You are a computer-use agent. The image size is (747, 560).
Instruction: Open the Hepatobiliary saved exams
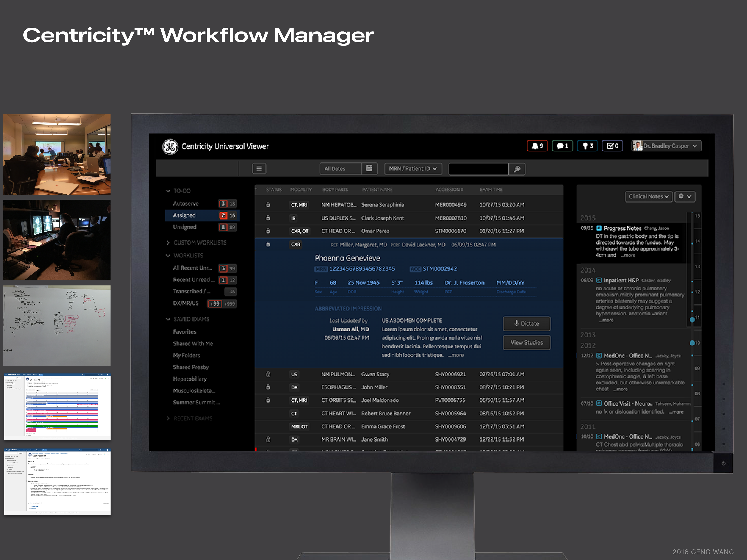[190, 379]
